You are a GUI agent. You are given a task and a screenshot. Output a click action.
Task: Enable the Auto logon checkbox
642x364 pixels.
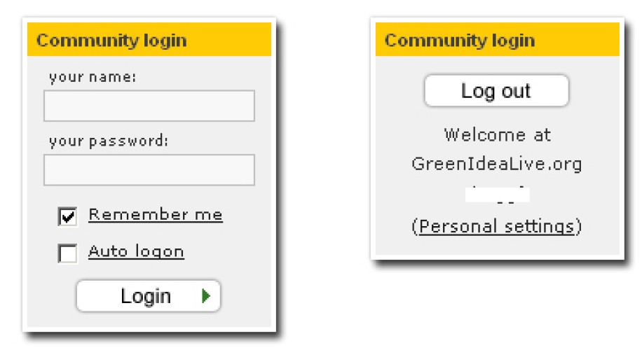(x=68, y=253)
